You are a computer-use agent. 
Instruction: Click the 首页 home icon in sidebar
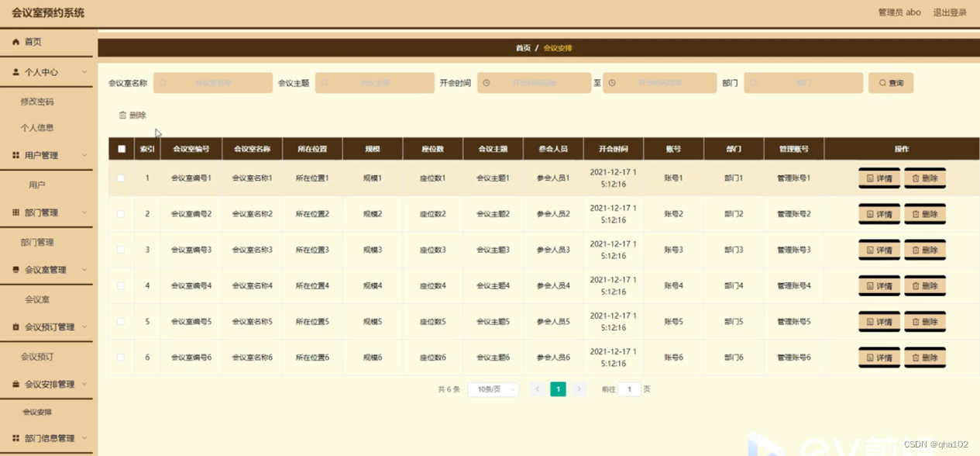(15, 41)
